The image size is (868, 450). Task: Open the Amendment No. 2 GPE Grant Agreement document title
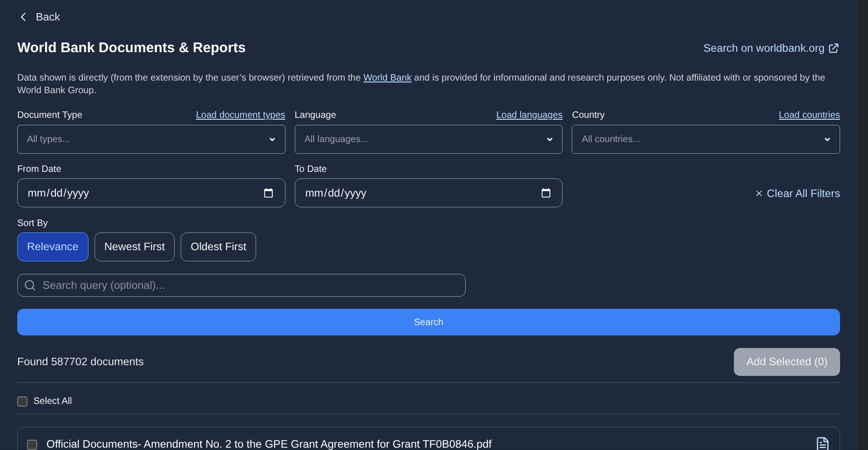coord(269,444)
